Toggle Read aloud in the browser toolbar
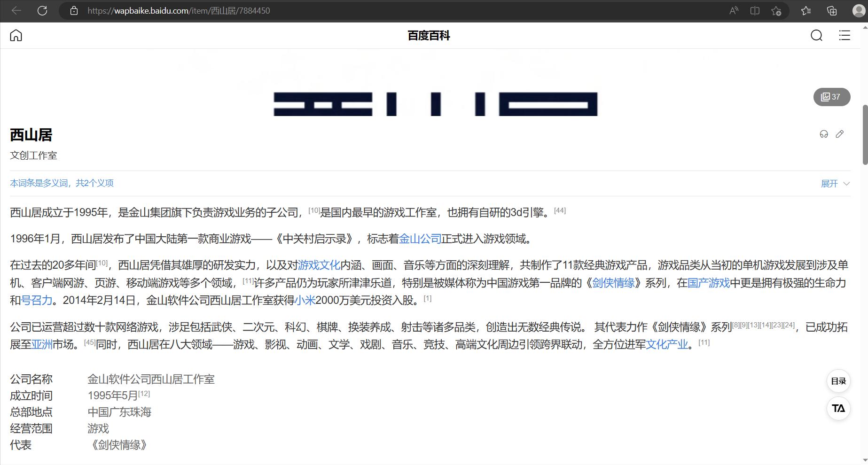 (x=733, y=10)
